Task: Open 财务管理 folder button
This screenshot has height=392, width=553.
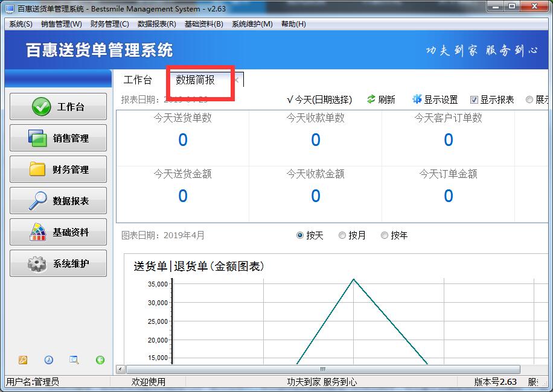Action: point(59,169)
